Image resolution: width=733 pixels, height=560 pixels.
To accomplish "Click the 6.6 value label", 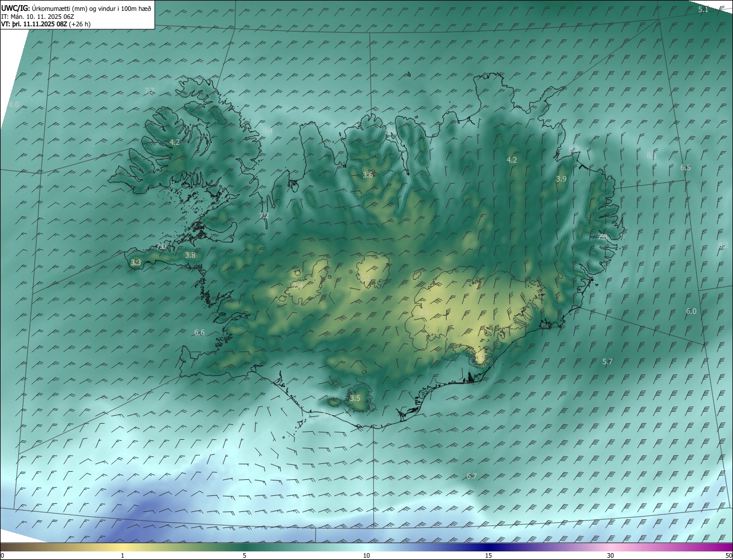I will tap(199, 333).
